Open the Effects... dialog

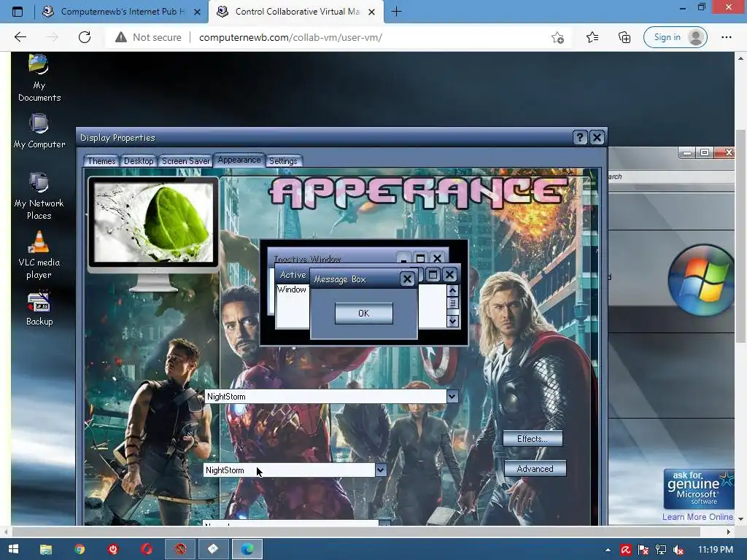click(533, 438)
